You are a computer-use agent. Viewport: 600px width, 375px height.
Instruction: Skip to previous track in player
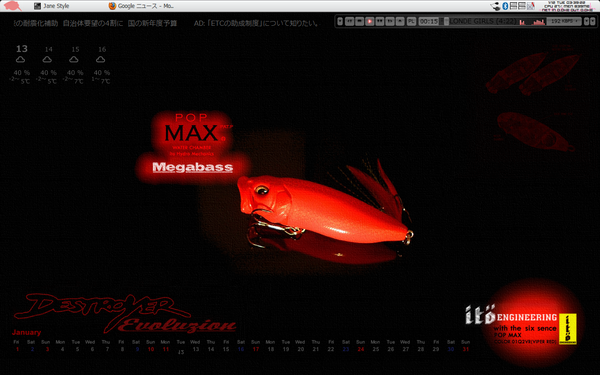coord(349,21)
